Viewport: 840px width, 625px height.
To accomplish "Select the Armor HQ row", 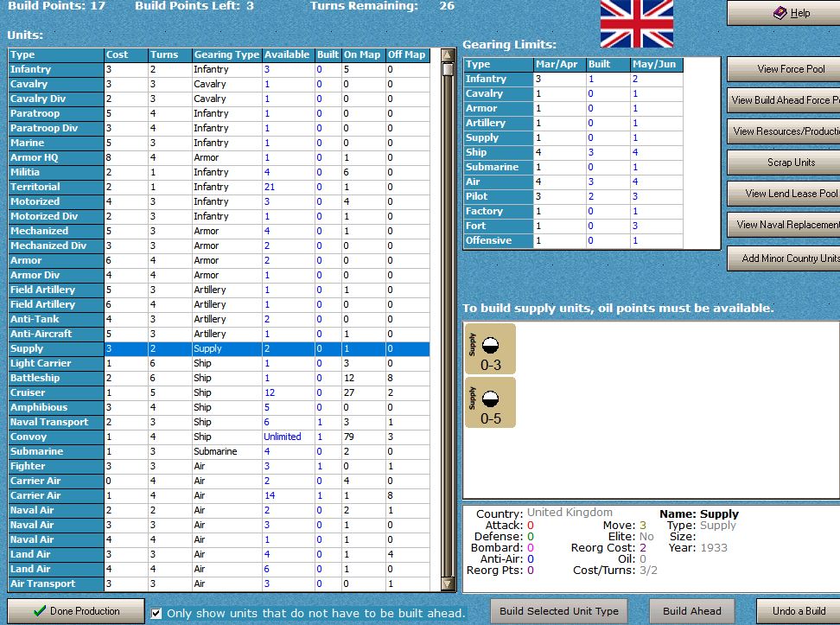I will pyautogui.click(x=219, y=157).
